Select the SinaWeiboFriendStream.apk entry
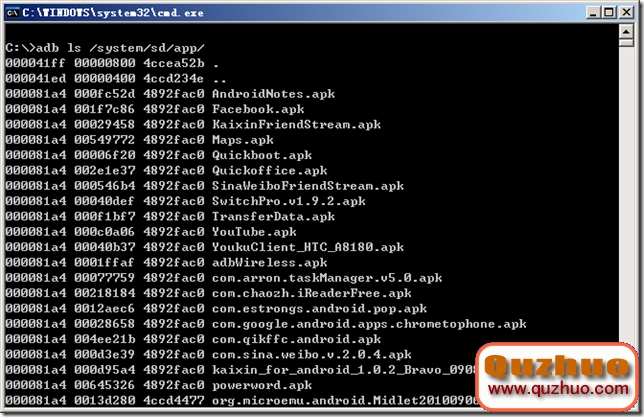Screen dimensions: 644x417 [x=308, y=186]
